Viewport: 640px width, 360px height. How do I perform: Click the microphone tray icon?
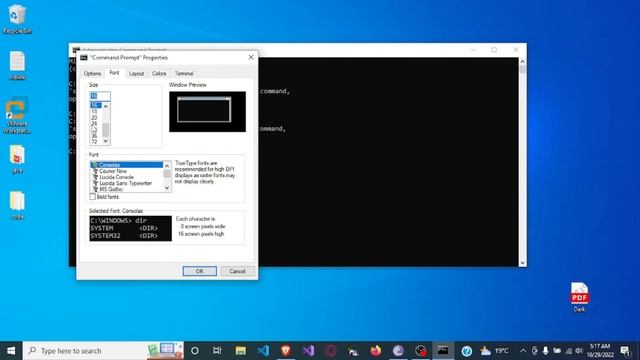(545, 351)
